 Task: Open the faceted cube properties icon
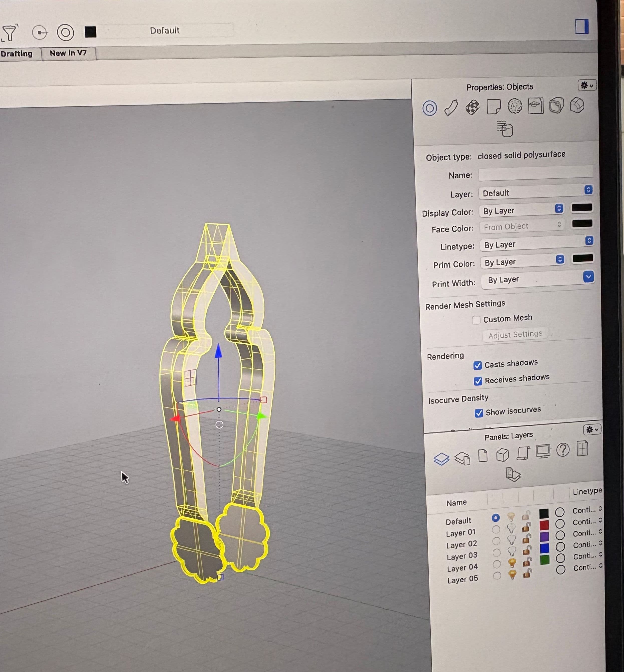pos(577,105)
